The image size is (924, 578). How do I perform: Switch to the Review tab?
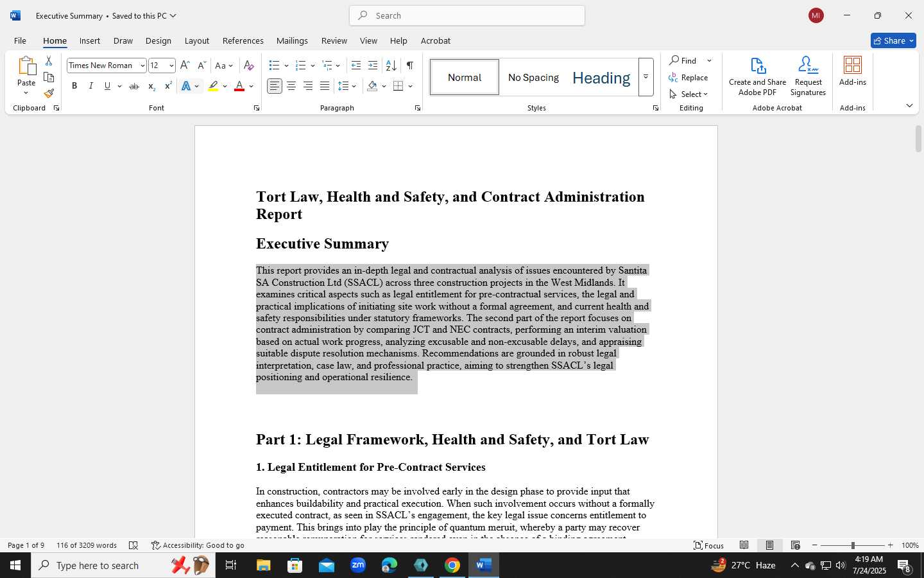coord(334,40)
